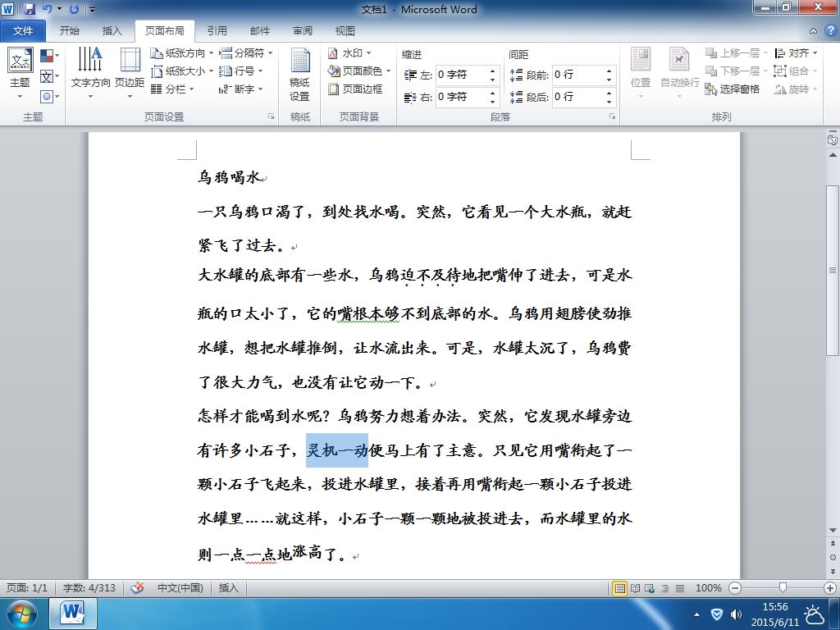Click the Redo icon in title bar
840x630 pixels.
[75, 9]
